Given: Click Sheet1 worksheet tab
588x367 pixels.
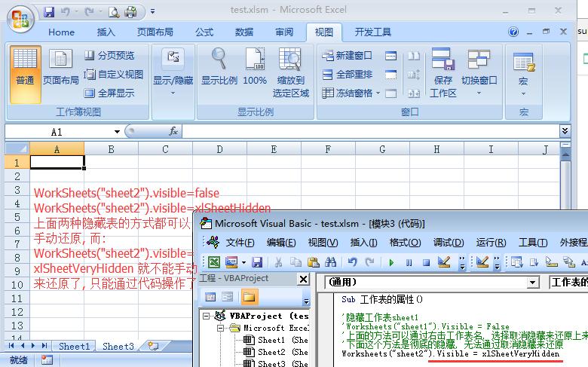Looking at the screenshot, I should [74, 346].
